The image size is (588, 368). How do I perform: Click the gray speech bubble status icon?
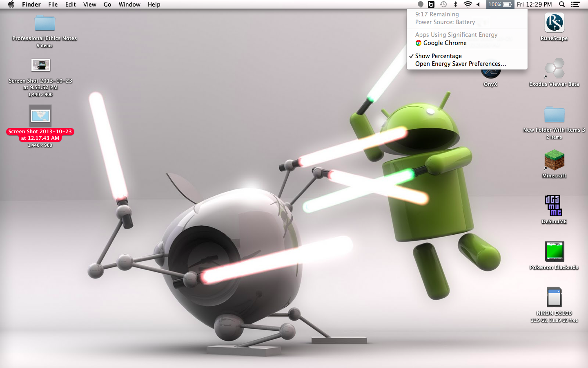tap(420, 4)
